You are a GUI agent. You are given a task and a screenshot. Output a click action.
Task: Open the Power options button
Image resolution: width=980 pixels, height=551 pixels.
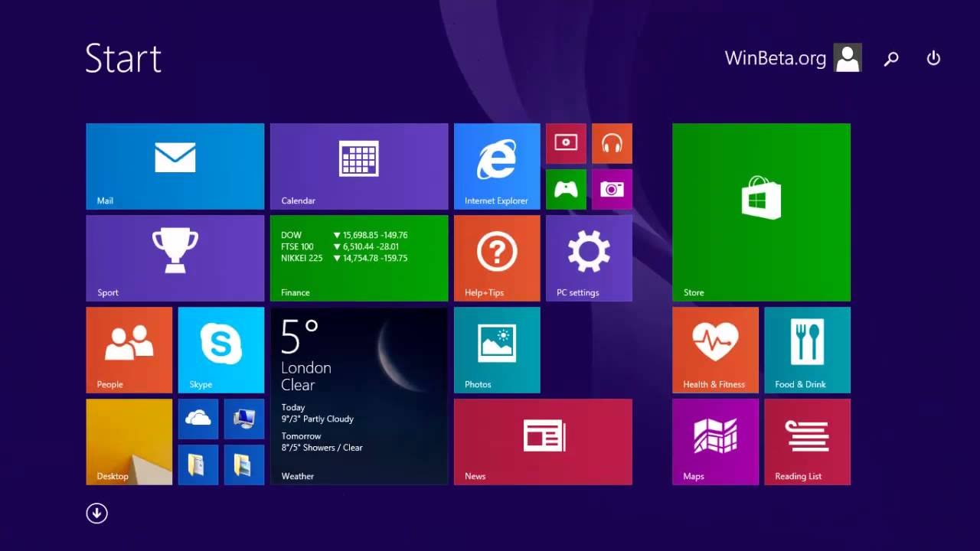click(x=933, y=58)
